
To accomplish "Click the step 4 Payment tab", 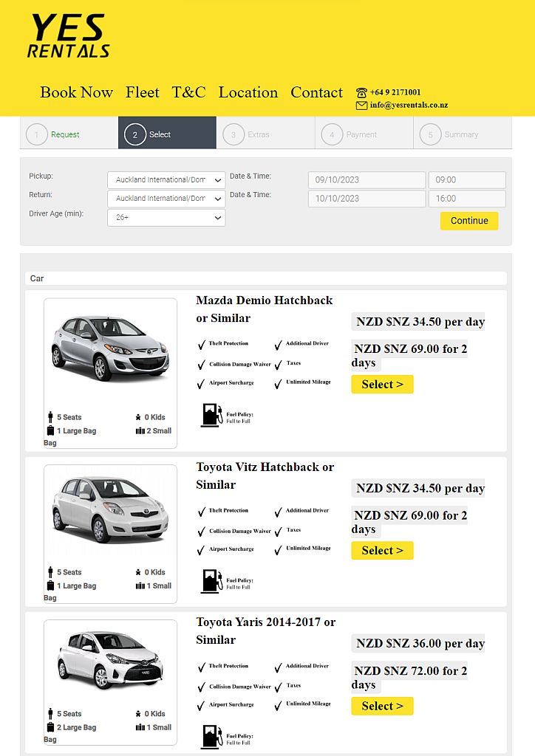I will click(x=364, y=134).
